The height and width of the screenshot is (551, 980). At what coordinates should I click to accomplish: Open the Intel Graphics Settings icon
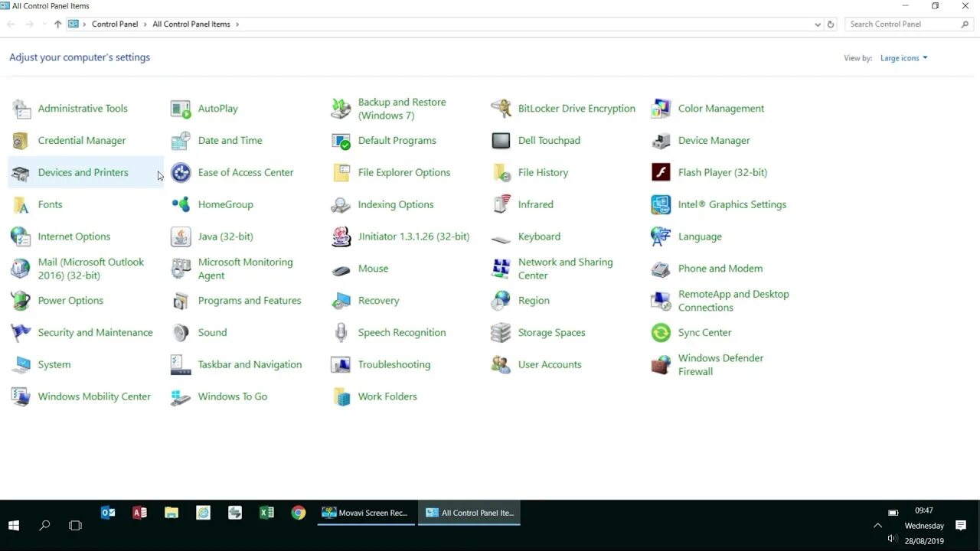tap(661, 205)
